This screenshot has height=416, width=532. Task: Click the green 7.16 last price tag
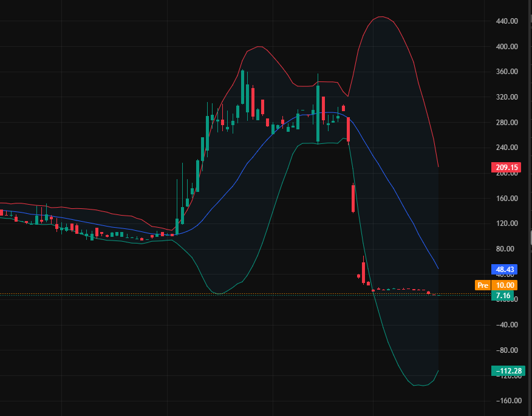502,296
